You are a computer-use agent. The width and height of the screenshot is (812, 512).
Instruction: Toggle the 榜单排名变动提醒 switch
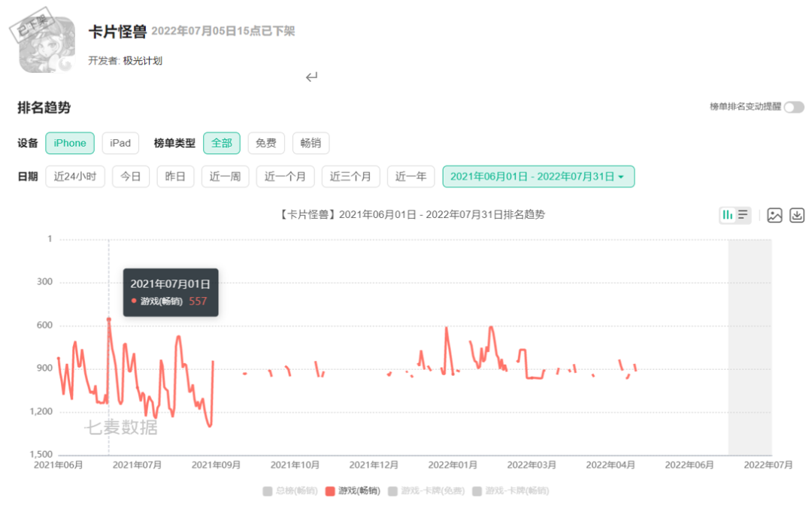(x=793, y=108)
